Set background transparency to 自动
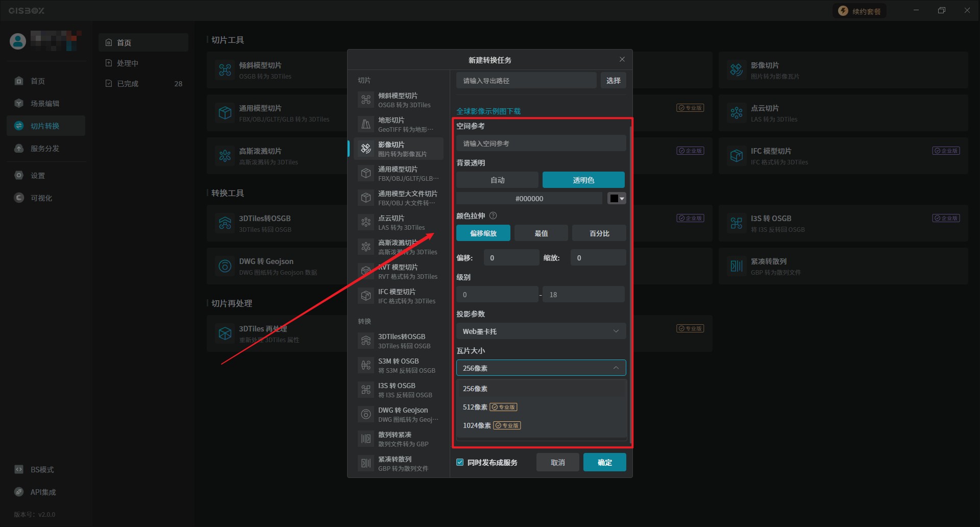The width and height of the screenshot is (980, 527). pos(497,180)
